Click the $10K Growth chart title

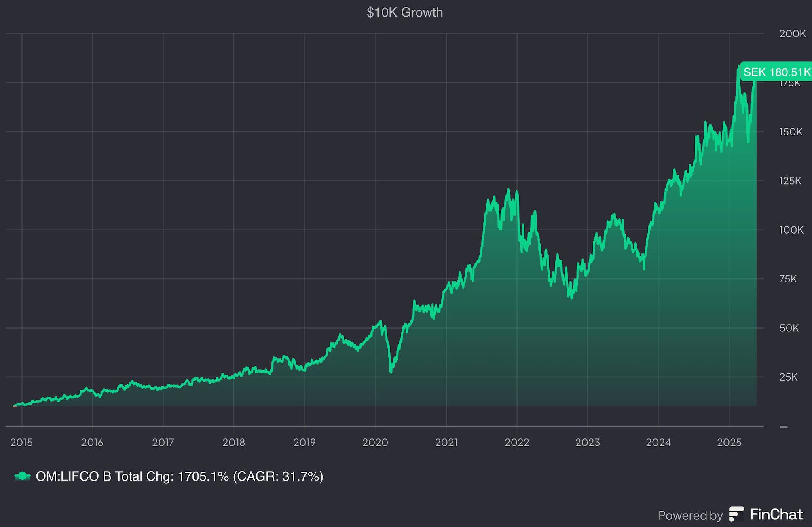click(x=405, y=13)
